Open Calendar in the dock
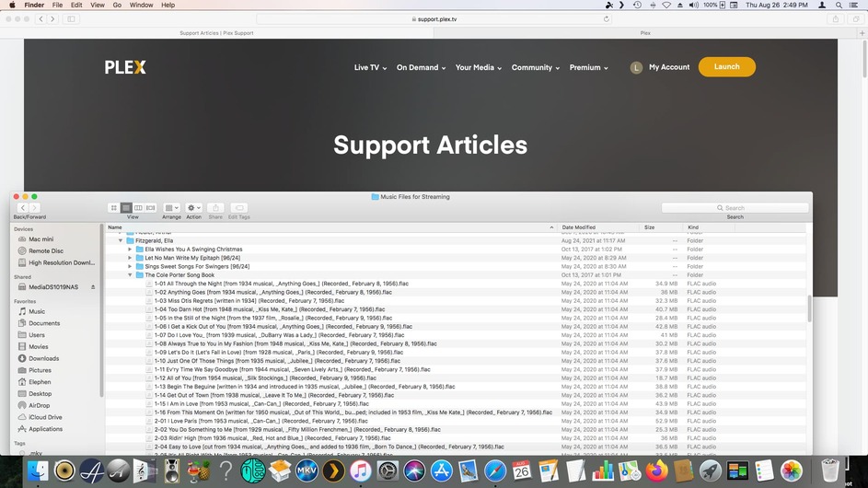This screenshot has width=868, height=488. (x=522, y=471)
